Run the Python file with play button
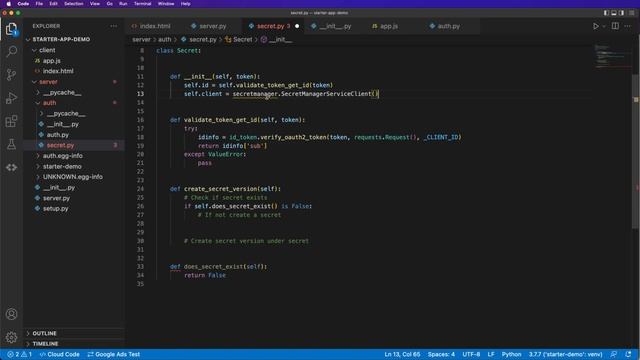The width and height of the screenshot is (640, 360). click(596, 26)
